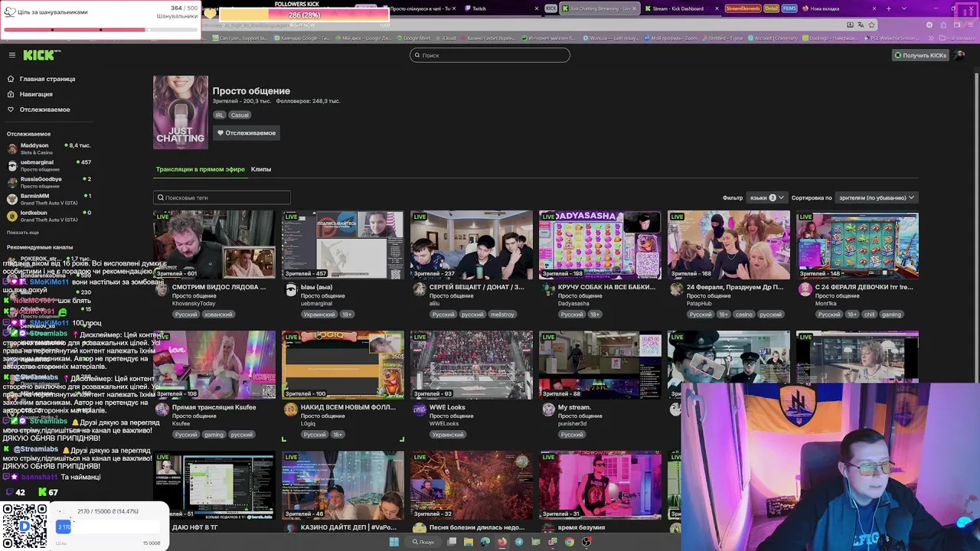The height and width of the screenshot is (551, 980).
Task: Open the Windows Start menu
Action: pyautogui.click(x=394, y=542)
